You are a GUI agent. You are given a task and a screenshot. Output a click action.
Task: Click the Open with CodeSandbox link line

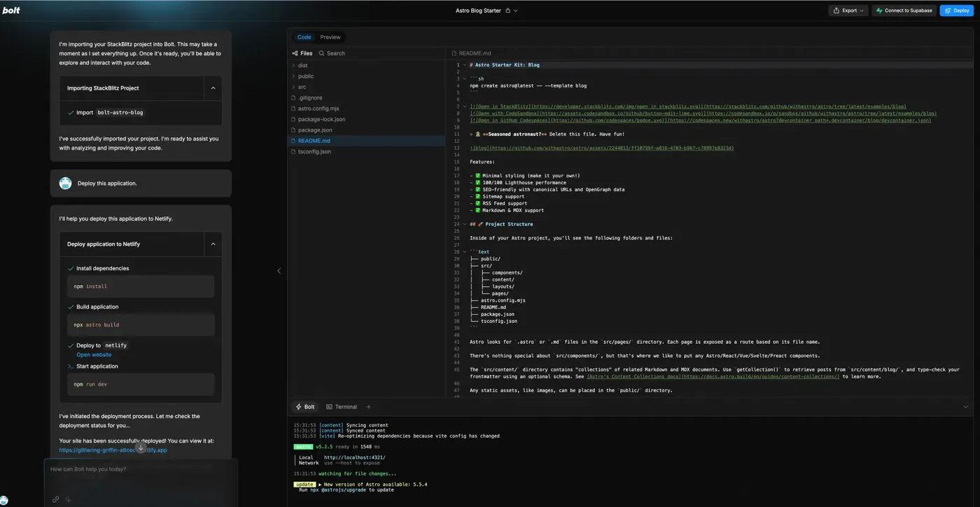tap(703, 113)
